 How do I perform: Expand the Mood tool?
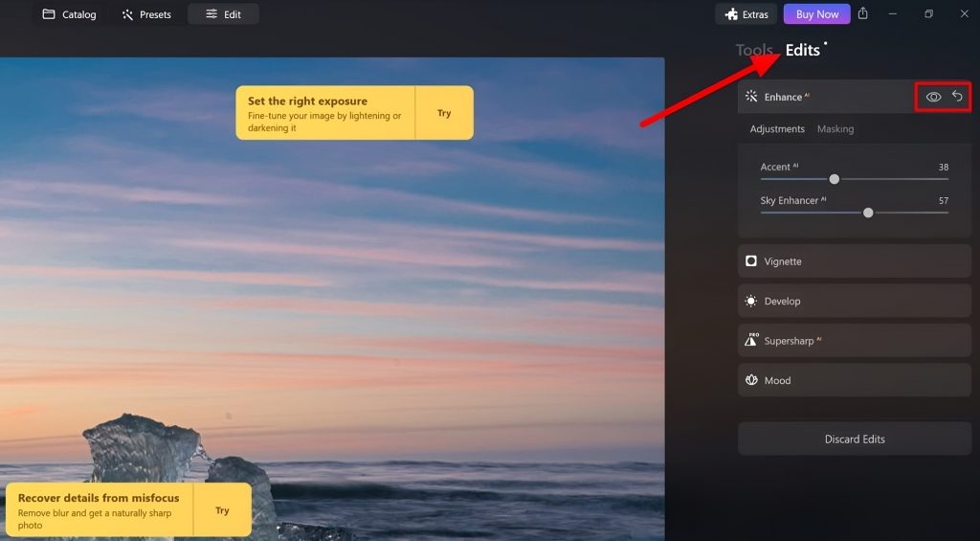tap(855, 380)
